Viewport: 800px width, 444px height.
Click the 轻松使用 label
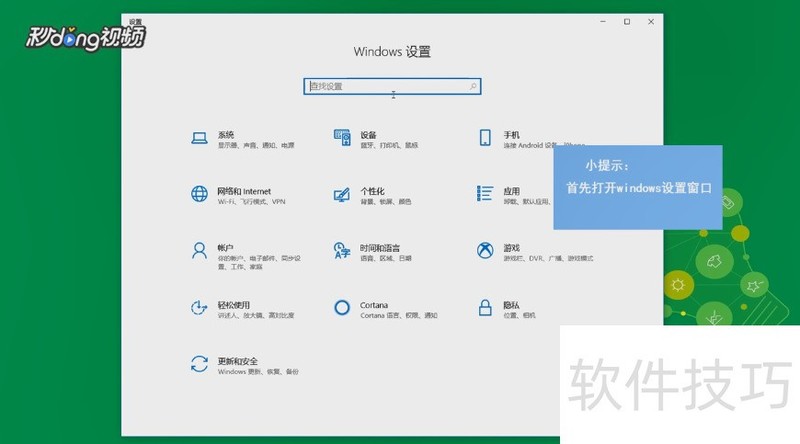pos(234,305)
